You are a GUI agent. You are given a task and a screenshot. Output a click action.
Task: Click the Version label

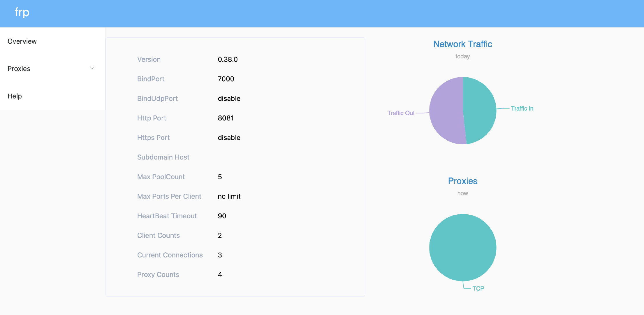pos(149,60)
